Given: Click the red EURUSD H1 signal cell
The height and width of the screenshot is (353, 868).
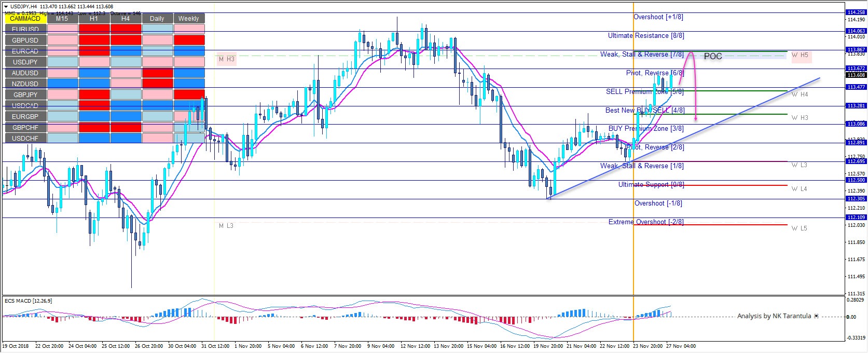Looking at the screenshot, I should [94, 29].
